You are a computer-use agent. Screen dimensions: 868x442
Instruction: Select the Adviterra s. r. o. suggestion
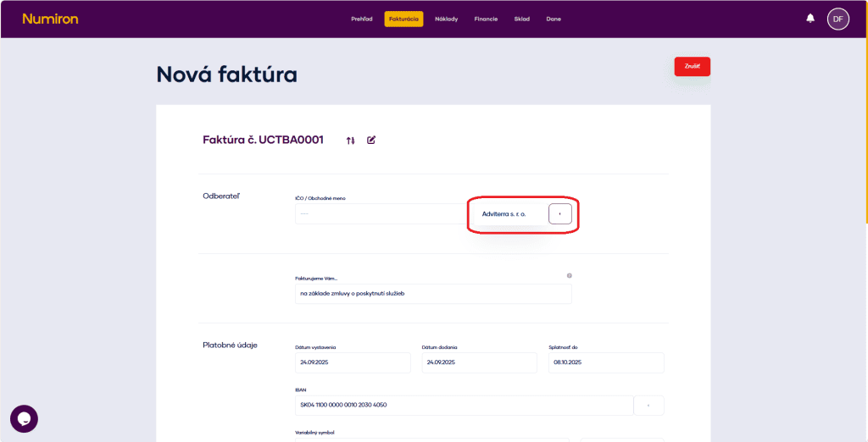click(x=504, y=213)
